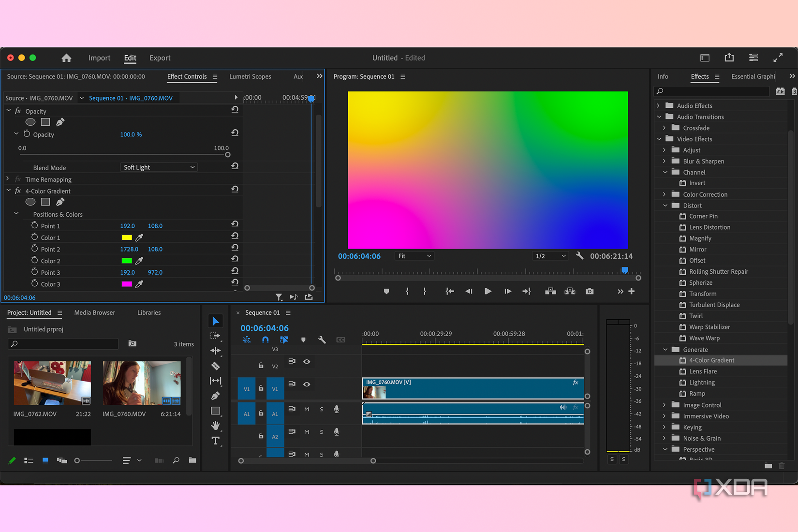The height and width of the screenshot is (532, 798).
Task: Open the Export menu at the top
Action: pyautogui.click(x=160, y=58)
